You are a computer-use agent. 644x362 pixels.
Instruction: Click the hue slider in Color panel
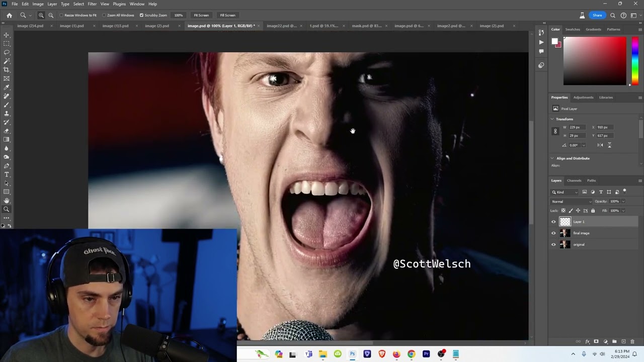(635, 61)
